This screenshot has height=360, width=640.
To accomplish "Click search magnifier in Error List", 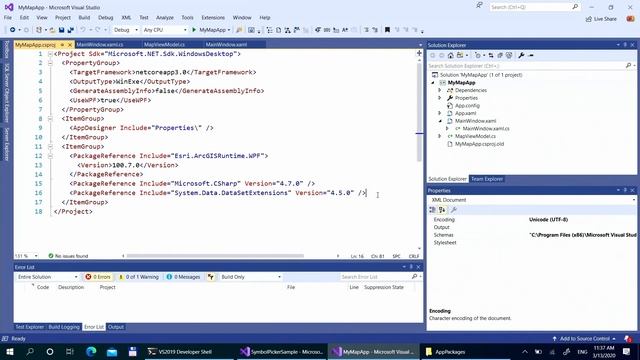I will pyautogui.click(x=414, y=277).
